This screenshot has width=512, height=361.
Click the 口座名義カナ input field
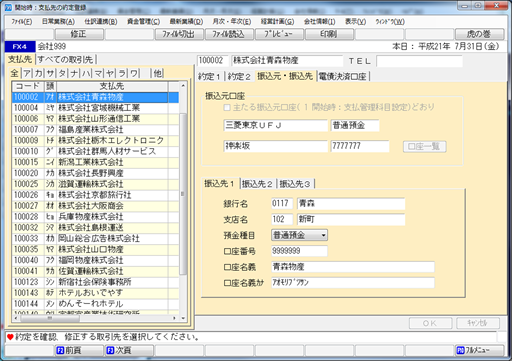tap(353, 283)
